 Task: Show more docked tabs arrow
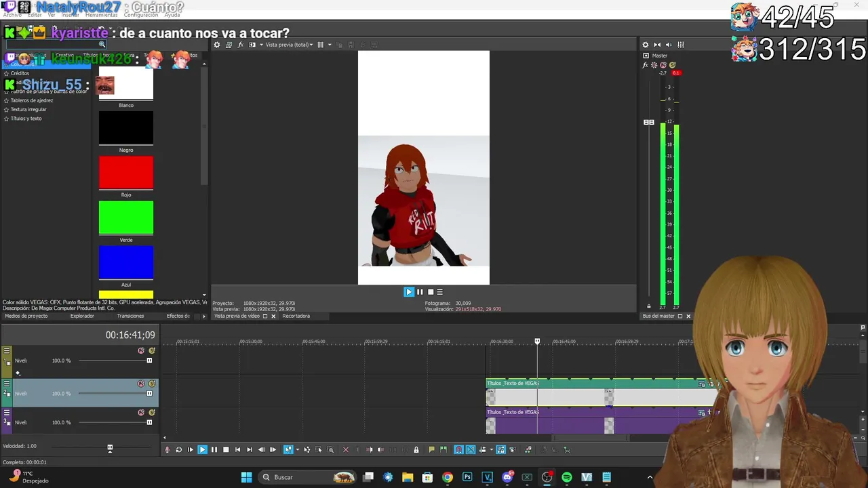pyautogui.click(x=204, y=316)
